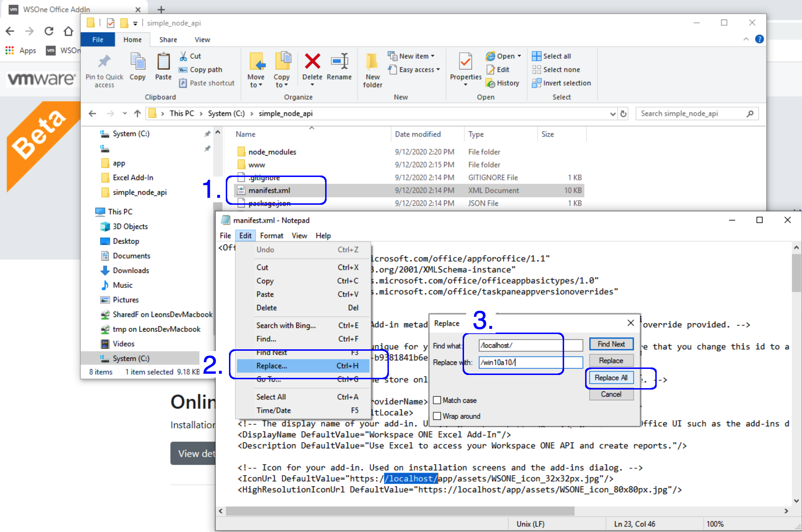802x532 pixels.
Task: Click the Rename icon in Organize group
Action: 339,61
